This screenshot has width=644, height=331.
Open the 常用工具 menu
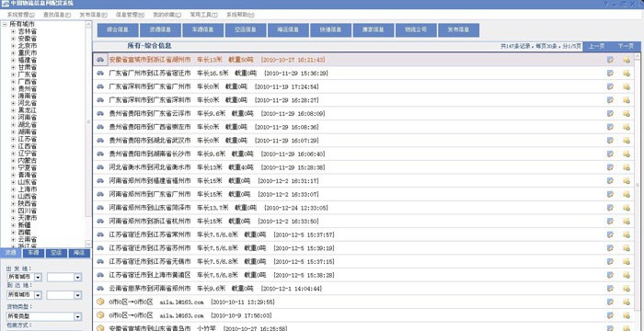pos(203,15)
